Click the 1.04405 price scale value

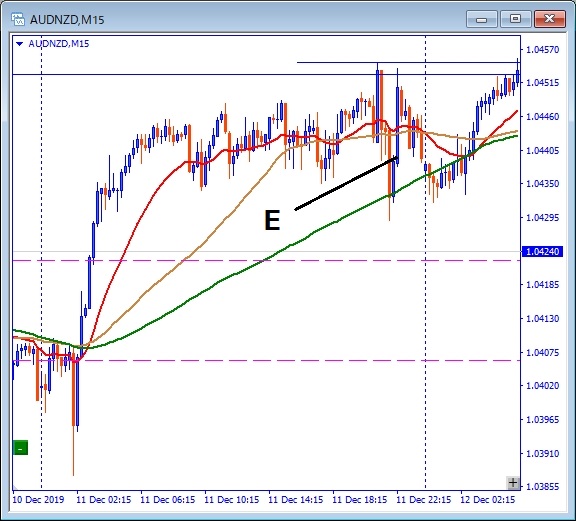[543, 151]
